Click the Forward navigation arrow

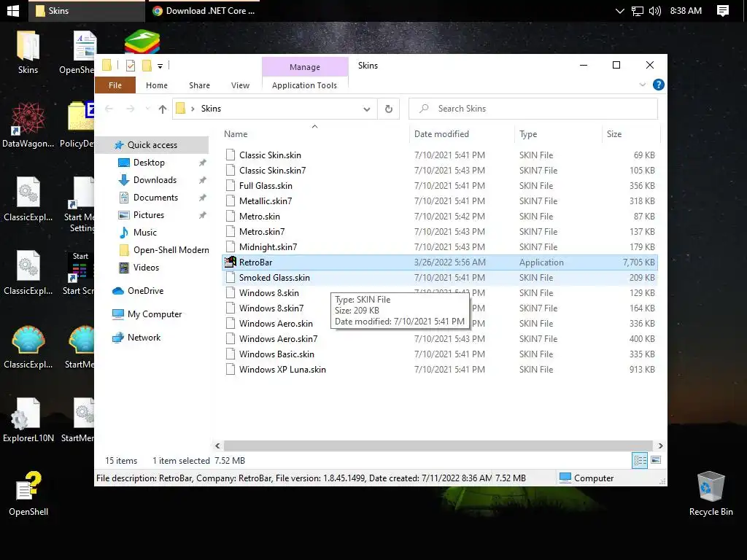pyautogui.click(x=130, y=109)
